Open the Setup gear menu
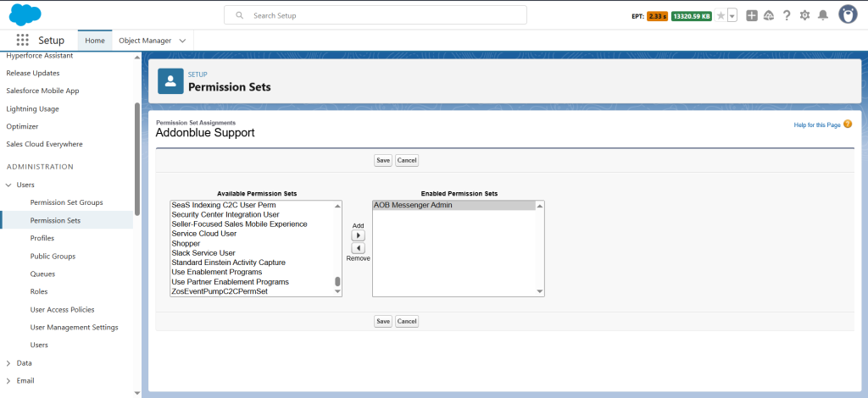The image size is (868, 398). tap(804, 15)
